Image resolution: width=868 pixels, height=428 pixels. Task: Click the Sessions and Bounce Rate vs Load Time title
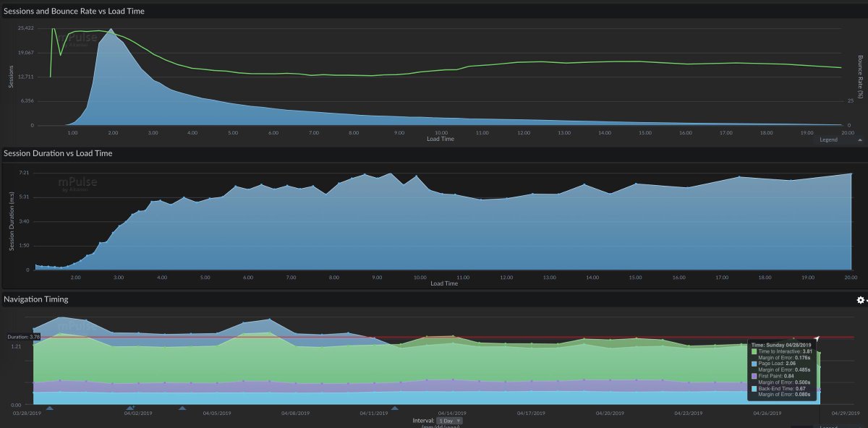click(75, 11)
